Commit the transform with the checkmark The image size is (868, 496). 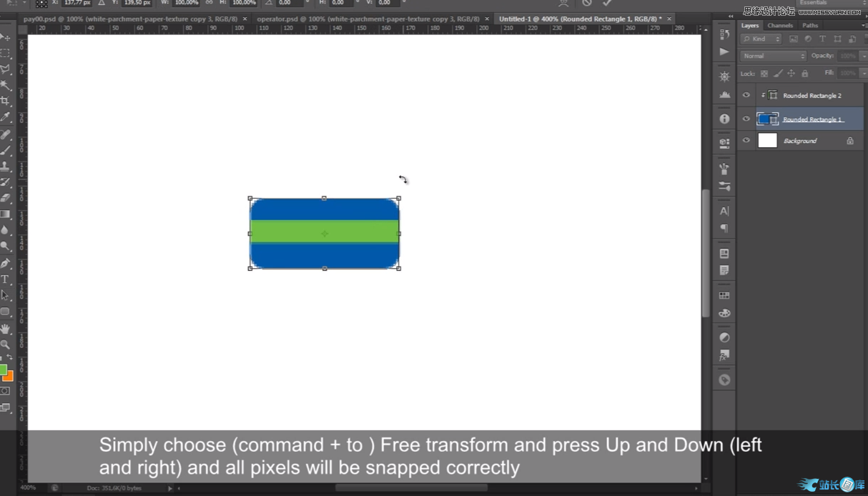point(607,3)
